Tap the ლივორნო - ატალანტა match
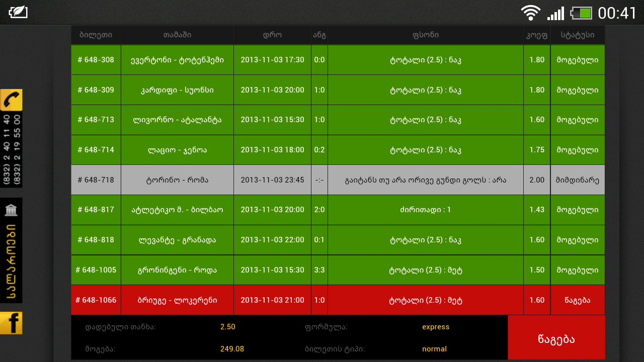The image size is (644, 362). pos(177,120)
